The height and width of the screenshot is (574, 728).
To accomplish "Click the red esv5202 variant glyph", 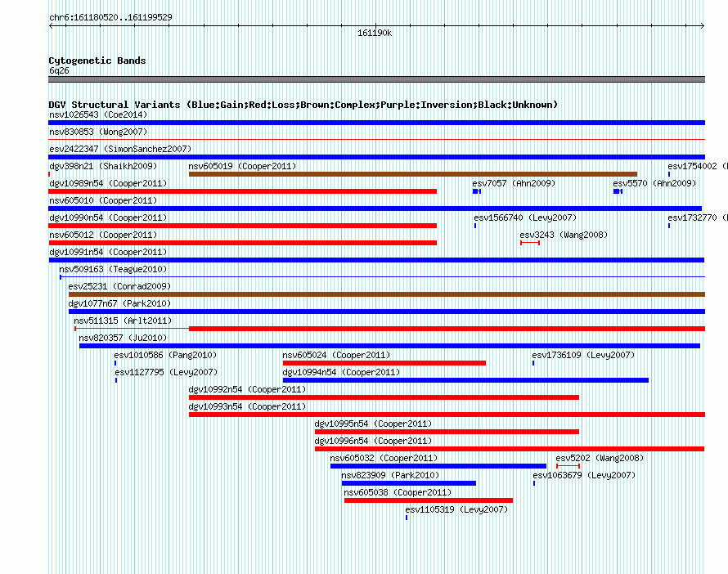I will pyautogui.click(x=568, y=466).
